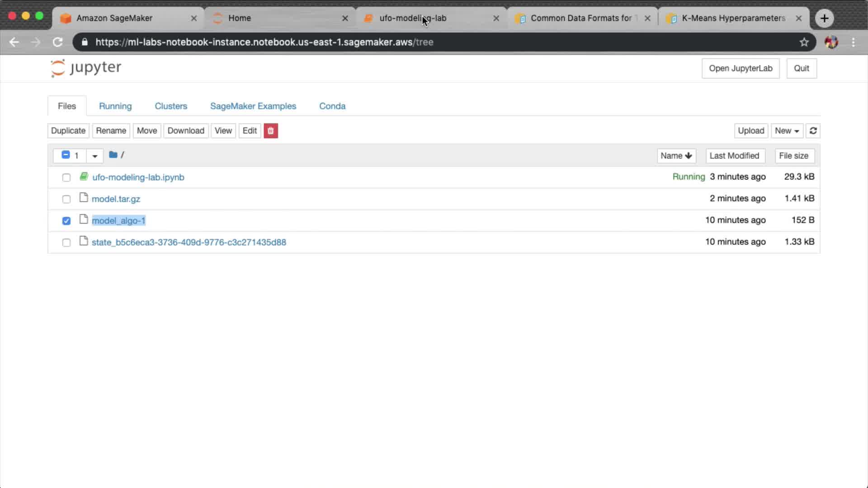Open the SageMaker Examples tab

[x=253, y=106]
